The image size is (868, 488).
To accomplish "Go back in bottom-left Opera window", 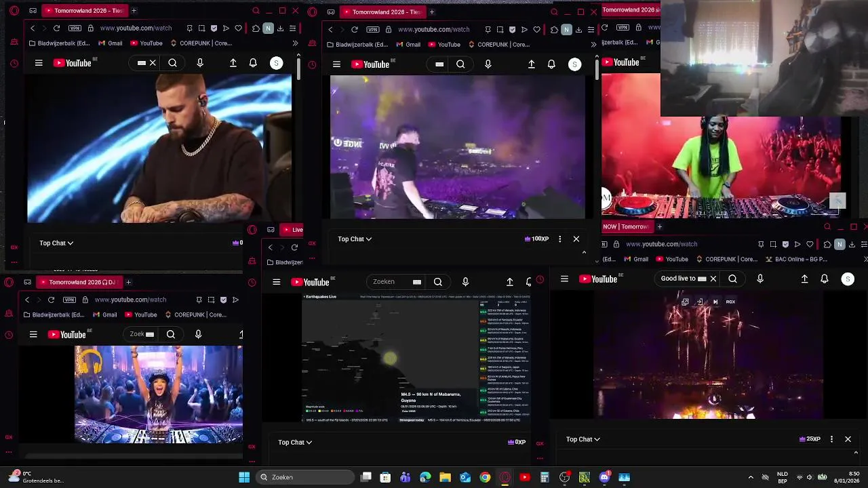I will pos(27,300).
